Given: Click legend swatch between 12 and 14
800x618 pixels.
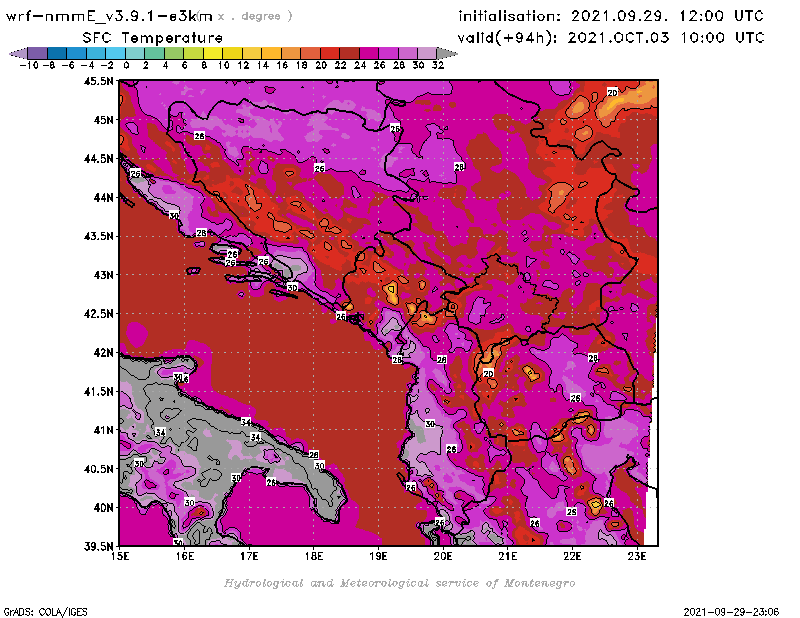Looking at the screenshot, I should tap(252, 53).
